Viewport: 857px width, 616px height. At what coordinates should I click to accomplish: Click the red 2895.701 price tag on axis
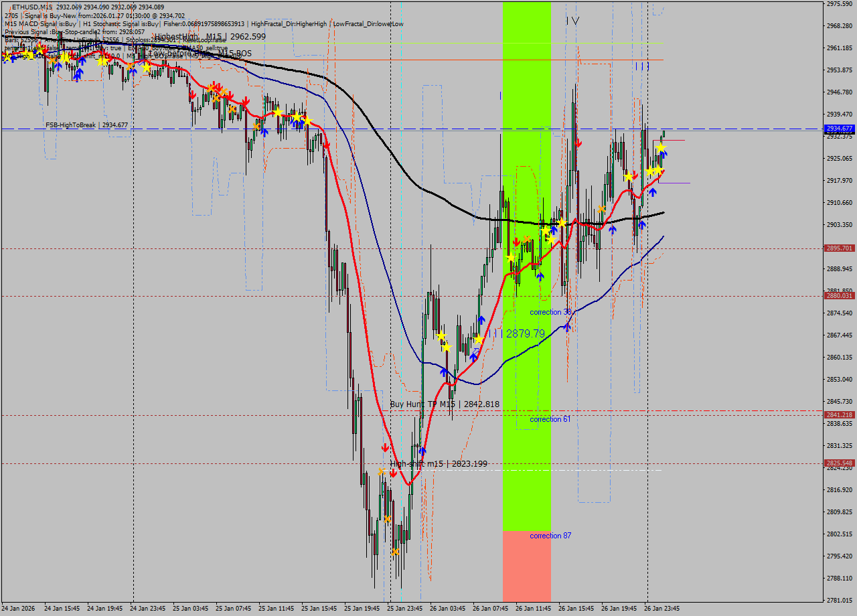click(x=839, y=248)
